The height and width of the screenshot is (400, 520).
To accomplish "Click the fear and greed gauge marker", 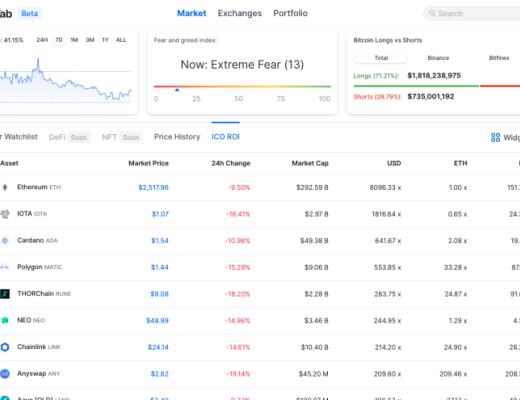I will coord(177,89).
